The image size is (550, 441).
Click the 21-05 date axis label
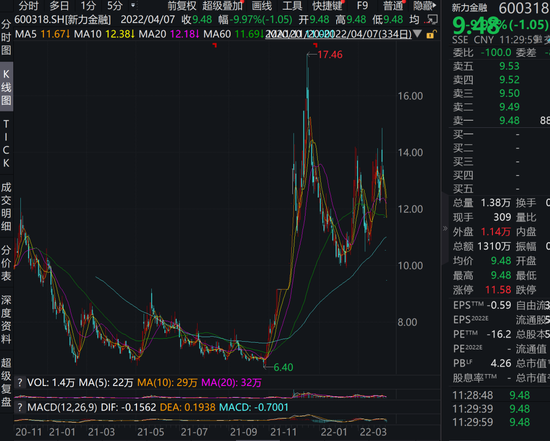point(150,432)
